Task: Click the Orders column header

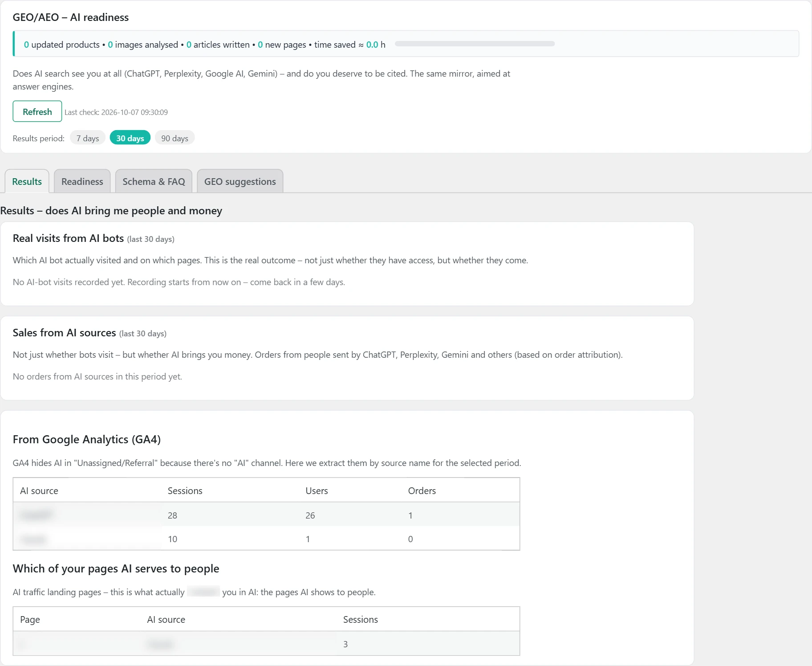Action: 422,490
